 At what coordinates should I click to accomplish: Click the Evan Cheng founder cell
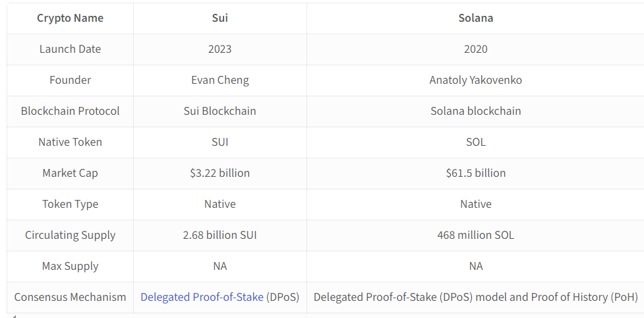tap(220, 80)
